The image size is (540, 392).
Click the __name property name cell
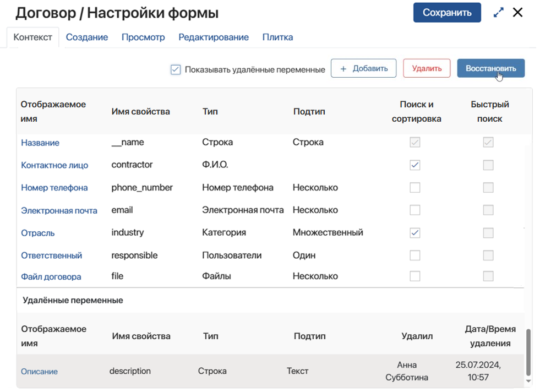coord(128,142)
